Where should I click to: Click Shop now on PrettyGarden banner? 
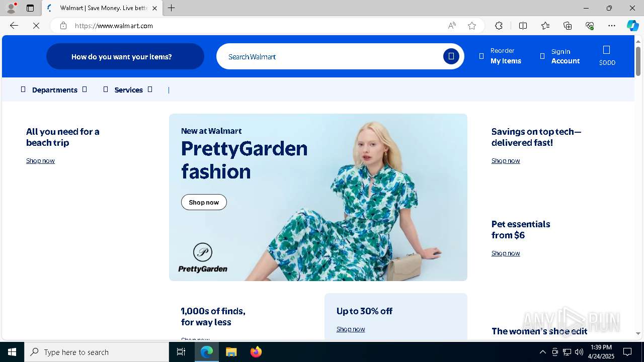[204, 202]
